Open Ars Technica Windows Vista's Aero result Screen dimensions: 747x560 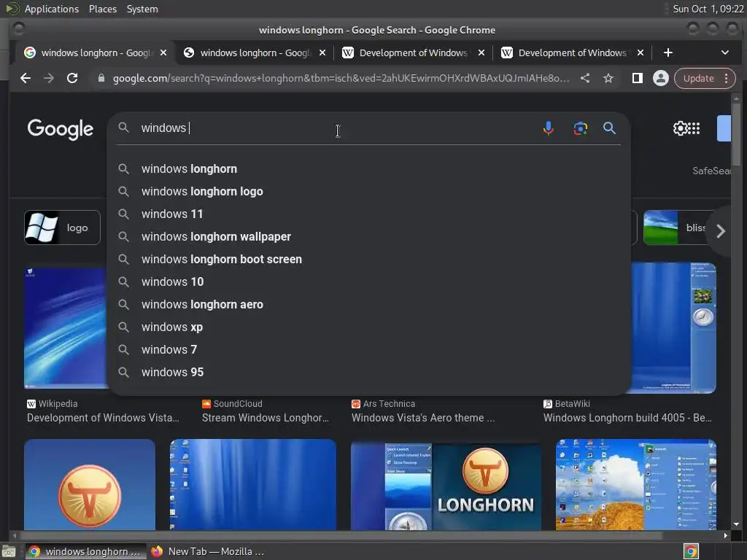click(x=423, y=418)
